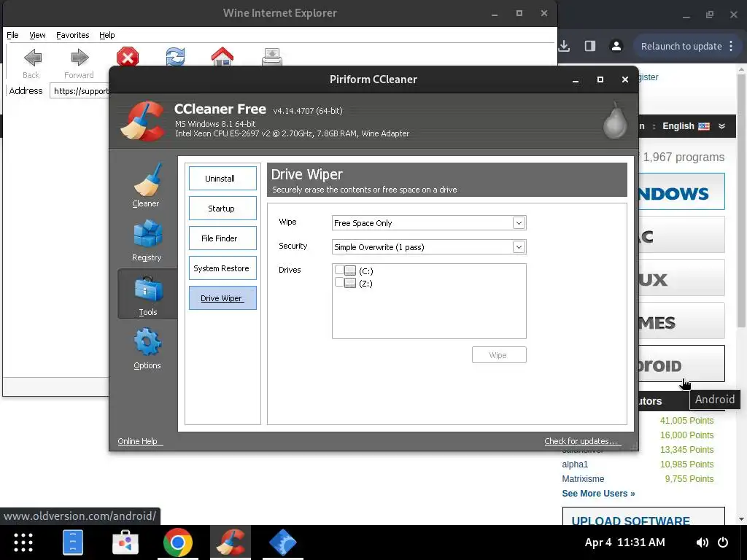Click the red Stop icon in Wine Internet Explorer
The image size is (747, 560).
pyautogui.click(x=128, y=57)
